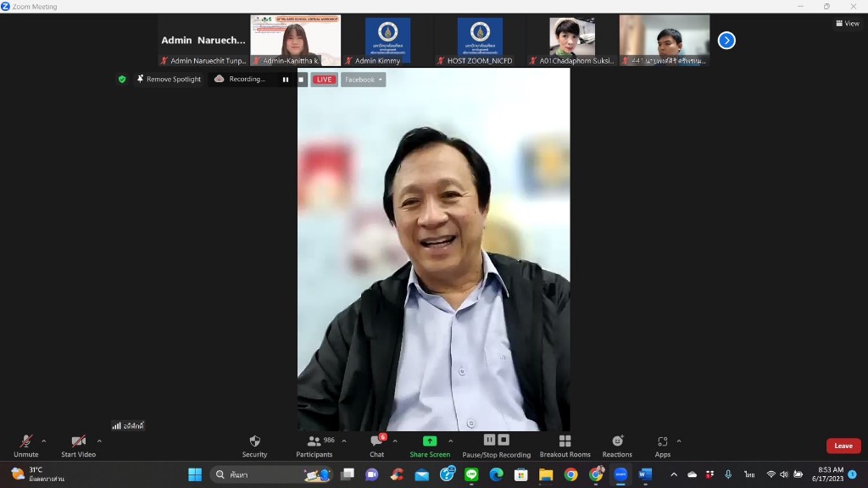Screen dimensions: 868x488
Task: Expand participants options arrow
Action: pyautogui.click(x=344, y=441)
